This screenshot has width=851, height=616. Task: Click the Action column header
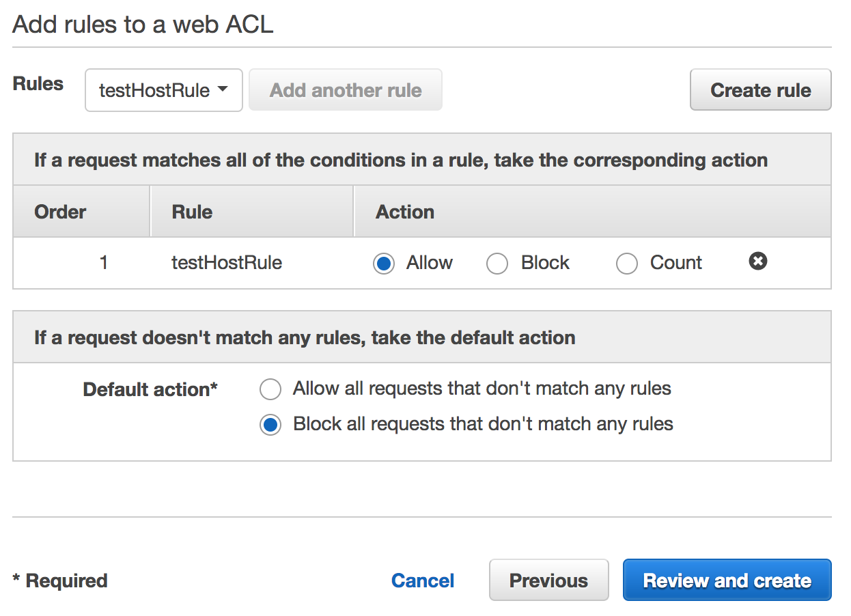tap(405, 212)
